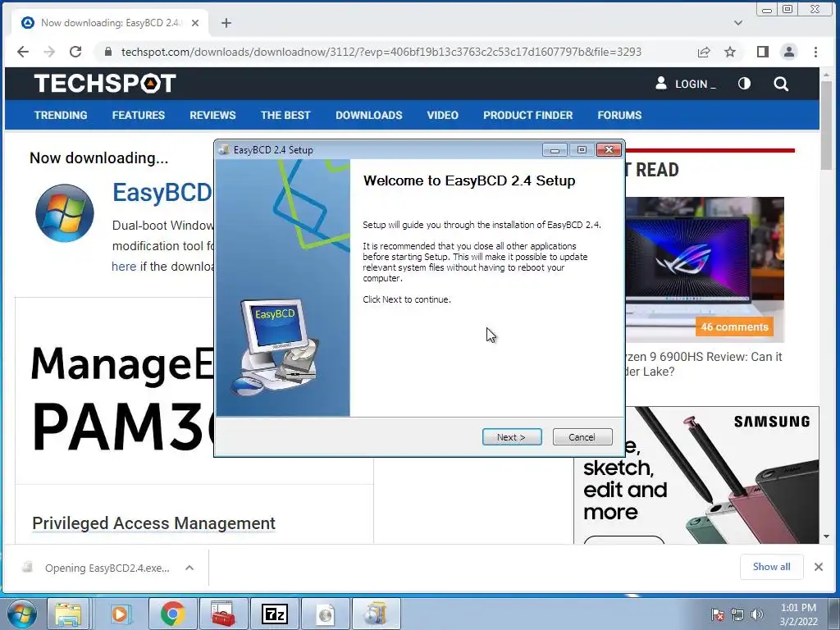Open Windows Explorer from taskbar
840x630 pixels.
click(68, 614)
